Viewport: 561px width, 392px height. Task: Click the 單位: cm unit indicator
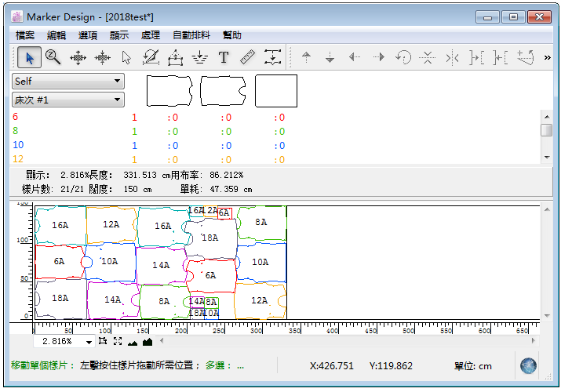click(473, 366)
